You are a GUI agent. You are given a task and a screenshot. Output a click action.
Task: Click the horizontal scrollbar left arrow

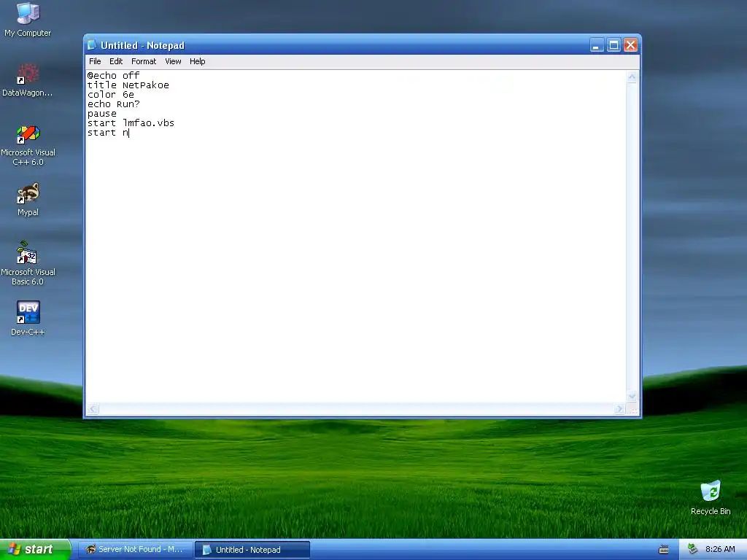(x=93, y=408)
